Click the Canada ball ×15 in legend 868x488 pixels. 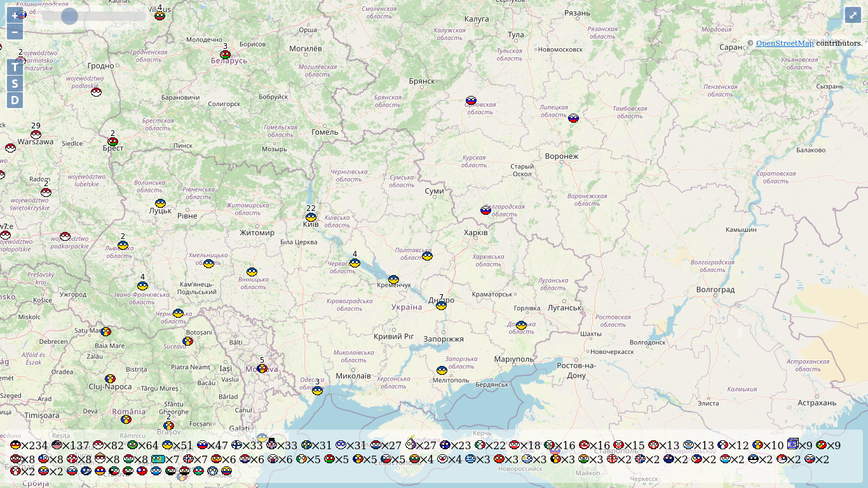(618, 445)
